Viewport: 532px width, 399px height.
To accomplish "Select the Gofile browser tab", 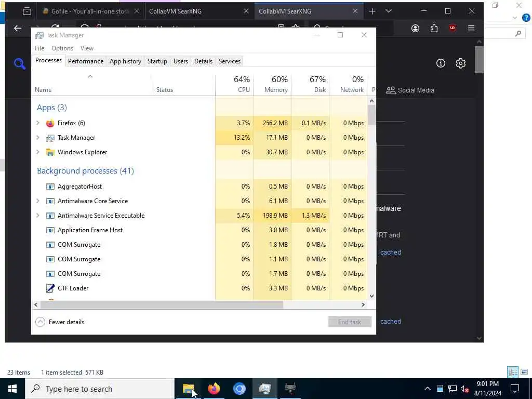I will 90,11.
